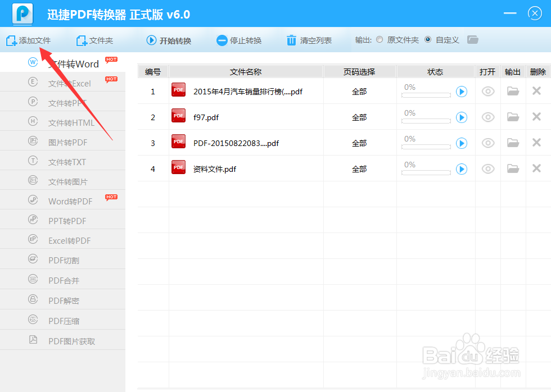
Task: Click page selection 全部 for PDF-20150822083 row
Action: tap(359, 143)
